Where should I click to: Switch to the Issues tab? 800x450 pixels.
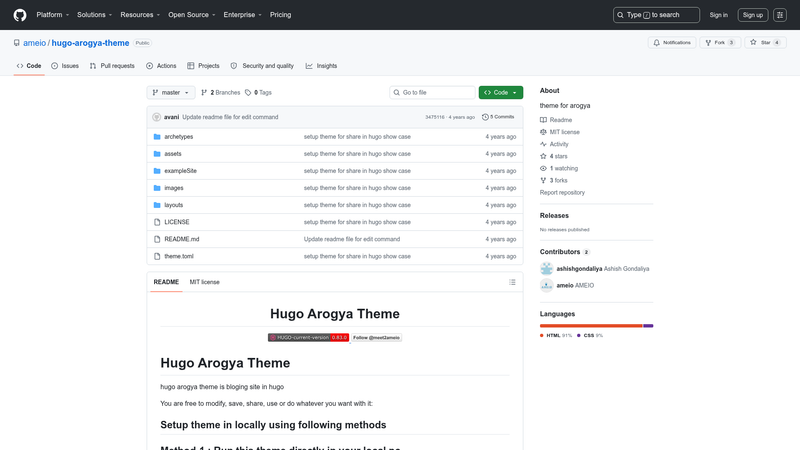(65, 66)
